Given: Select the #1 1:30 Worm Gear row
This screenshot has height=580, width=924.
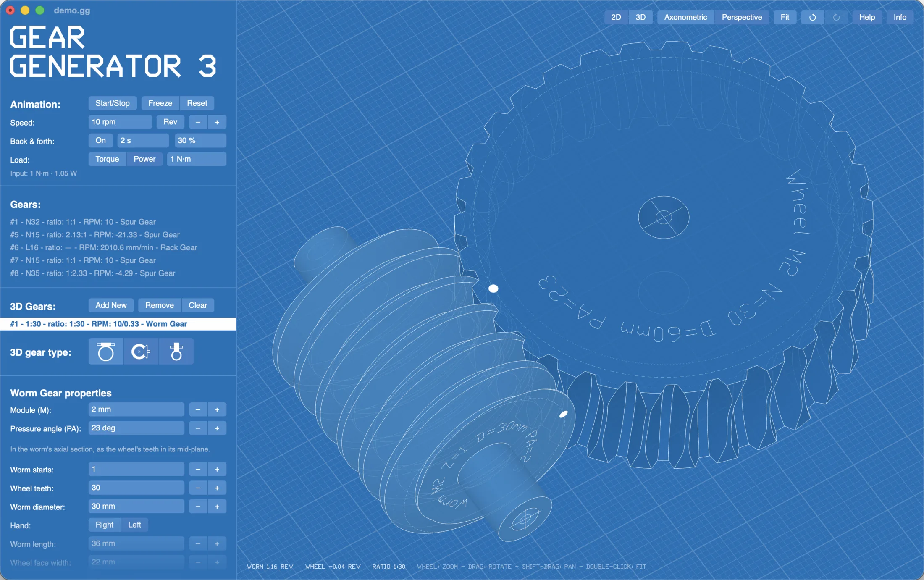Looking at the screenshot, I should click(118, 324).
